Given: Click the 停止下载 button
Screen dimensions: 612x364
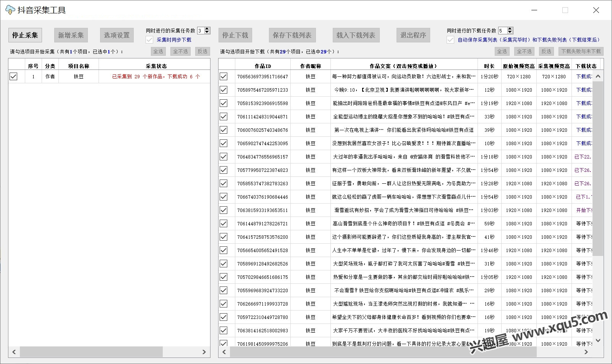Looking at the screenshot, I should [235, 35].
